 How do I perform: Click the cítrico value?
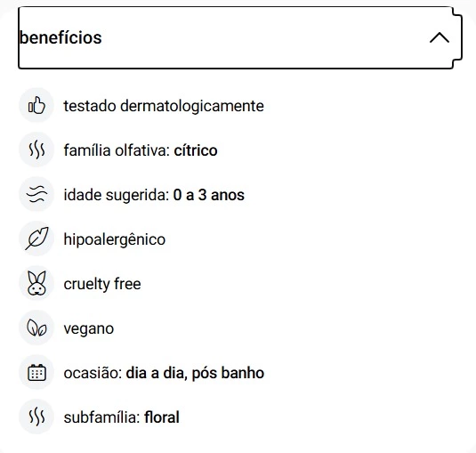(196, 150)
